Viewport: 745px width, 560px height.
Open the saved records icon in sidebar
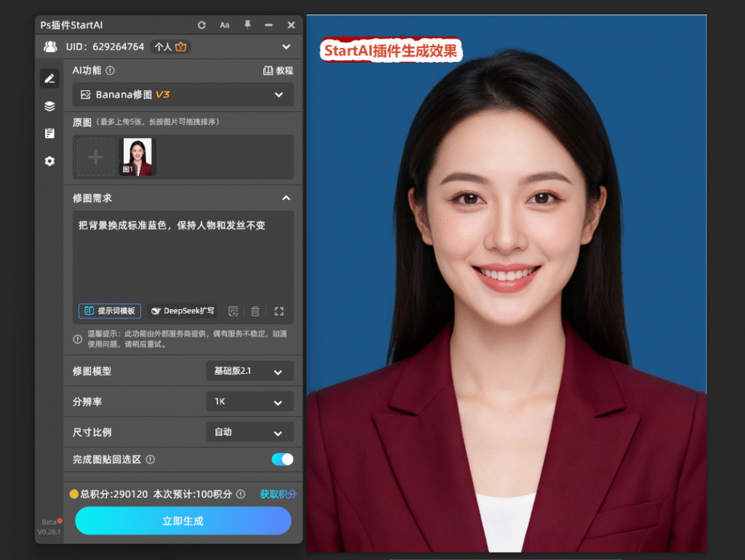[x=50, y=134]
